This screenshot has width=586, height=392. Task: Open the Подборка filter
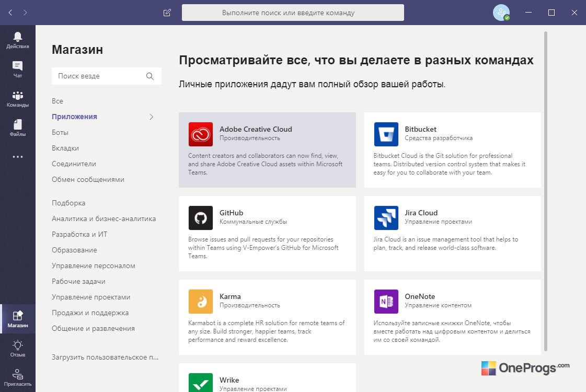click(x=68, y=203)
